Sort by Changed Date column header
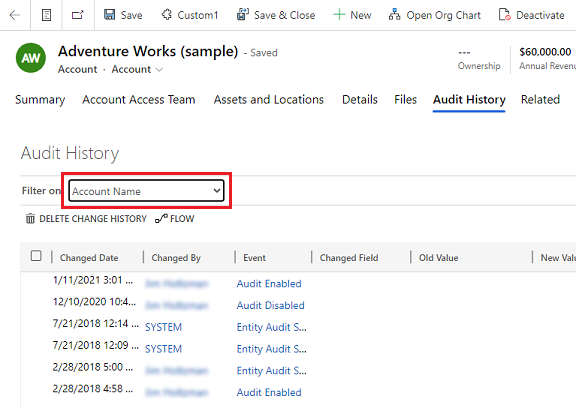The image size is (576, 408). [89, 258]
